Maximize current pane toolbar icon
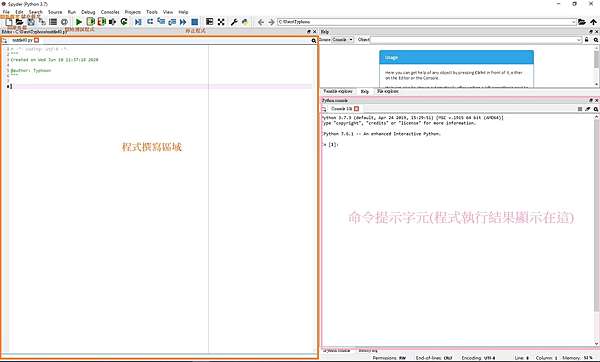This screenshot has width=600, height=362. pos(209,22)
